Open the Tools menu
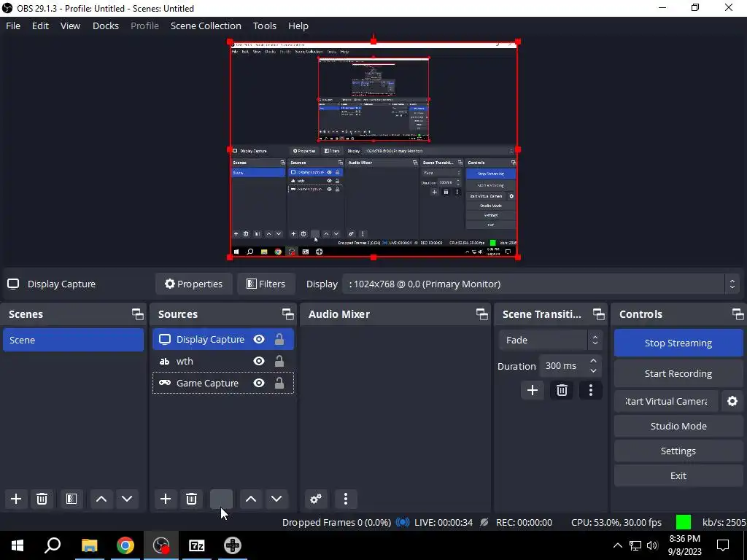747x560 pixels. tap(264, 26)
